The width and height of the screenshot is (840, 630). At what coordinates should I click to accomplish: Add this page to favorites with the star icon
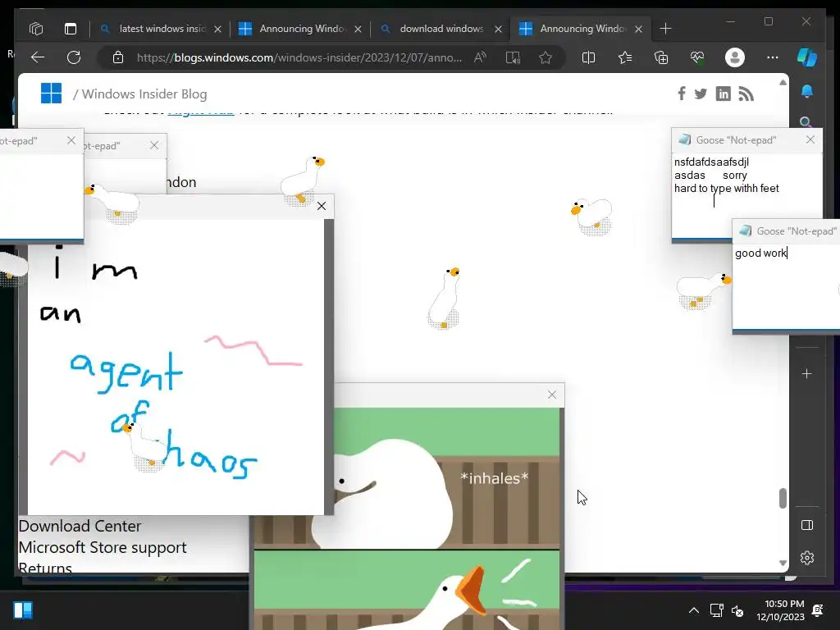(546, 57)
